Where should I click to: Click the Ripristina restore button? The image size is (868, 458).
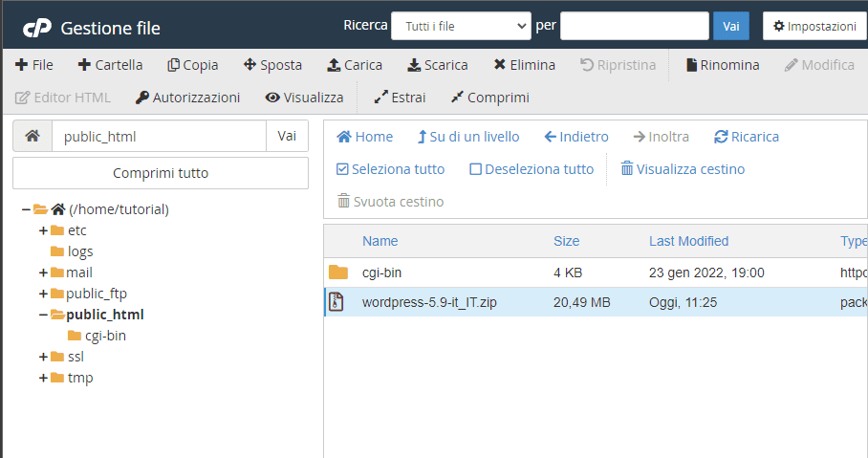coord(618,65)
